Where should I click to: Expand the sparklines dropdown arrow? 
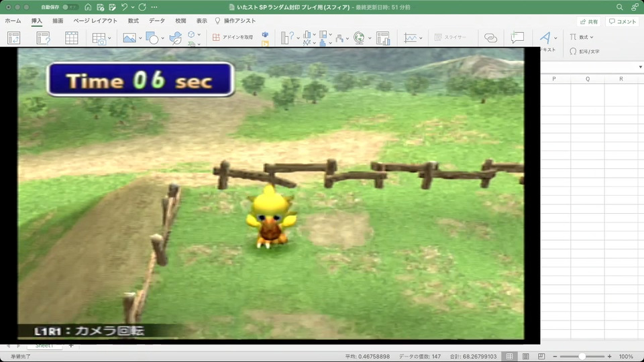(x=421, y=38)
